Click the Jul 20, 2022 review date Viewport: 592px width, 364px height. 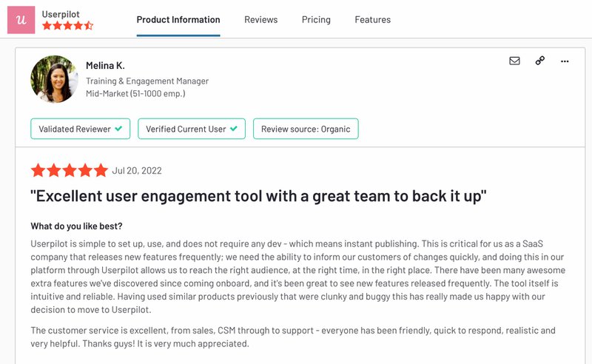click(137, 171)
